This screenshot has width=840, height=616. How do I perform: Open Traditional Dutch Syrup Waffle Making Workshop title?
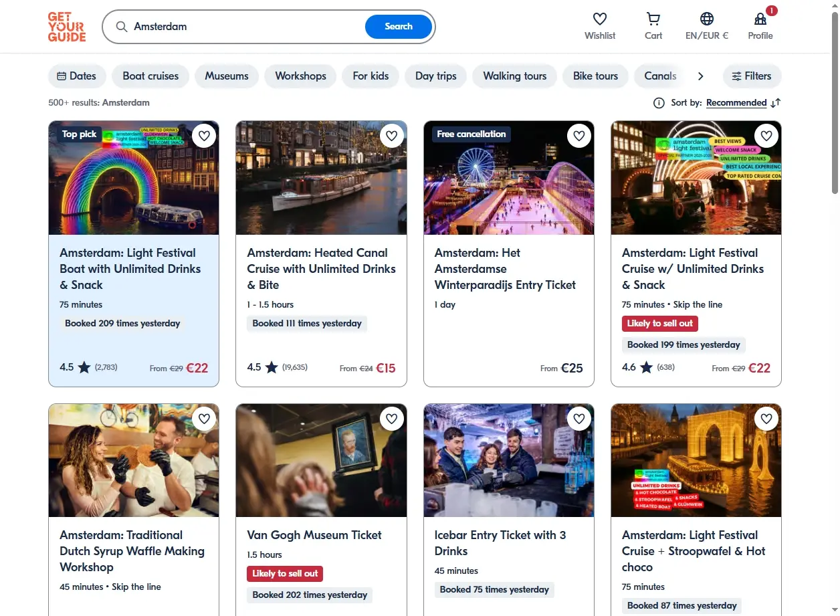132,551
